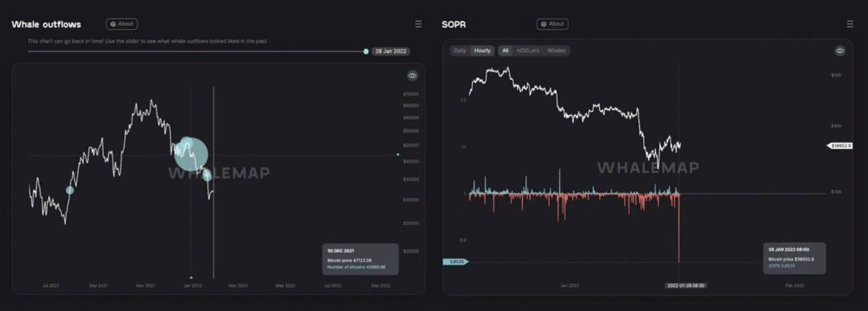Viewport: 868px width, 311px height.
Task: Select the Hourly timeframe tab
Action: click(x=482, y=51)
